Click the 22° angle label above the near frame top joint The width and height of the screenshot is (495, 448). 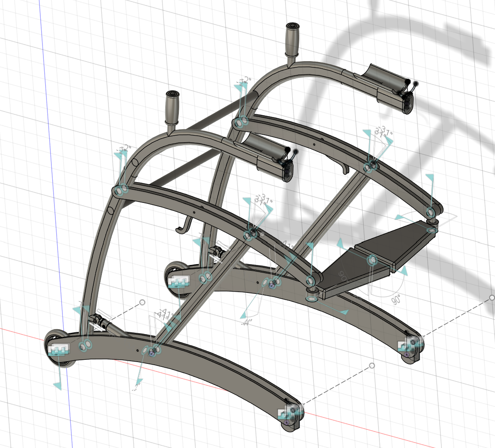coord(124,149)
